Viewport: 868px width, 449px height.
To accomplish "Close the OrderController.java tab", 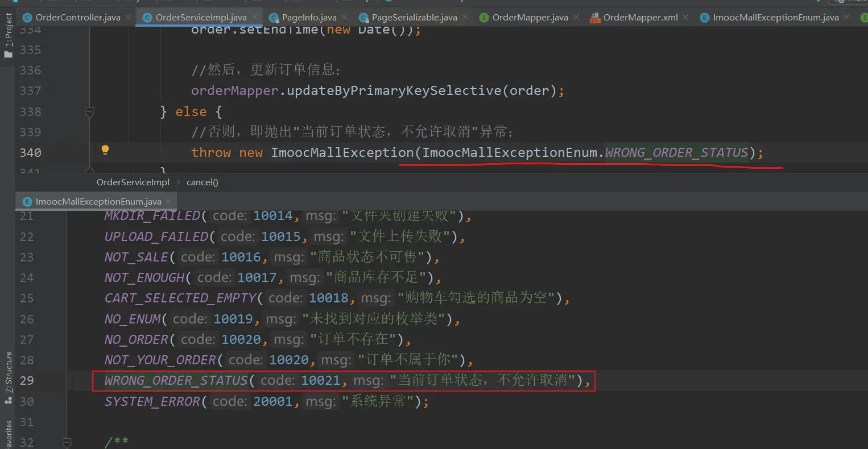I will pos(128,18).
